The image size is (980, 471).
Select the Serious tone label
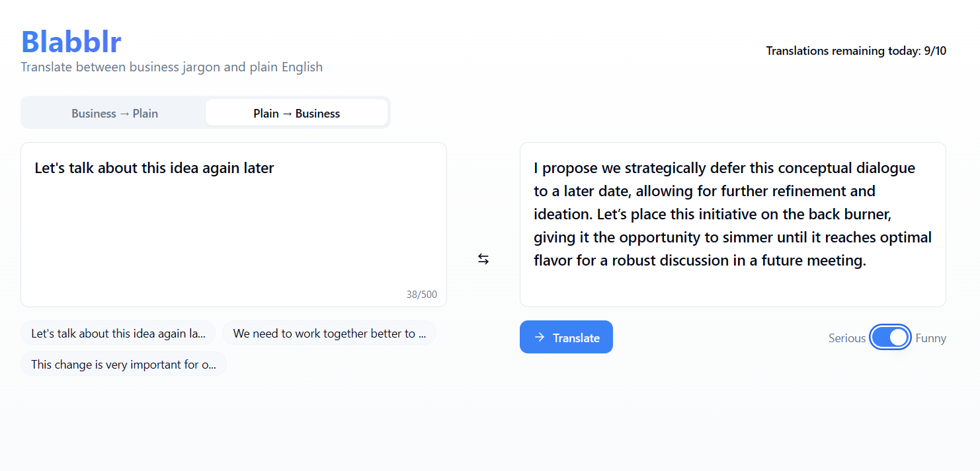[846, 338]
